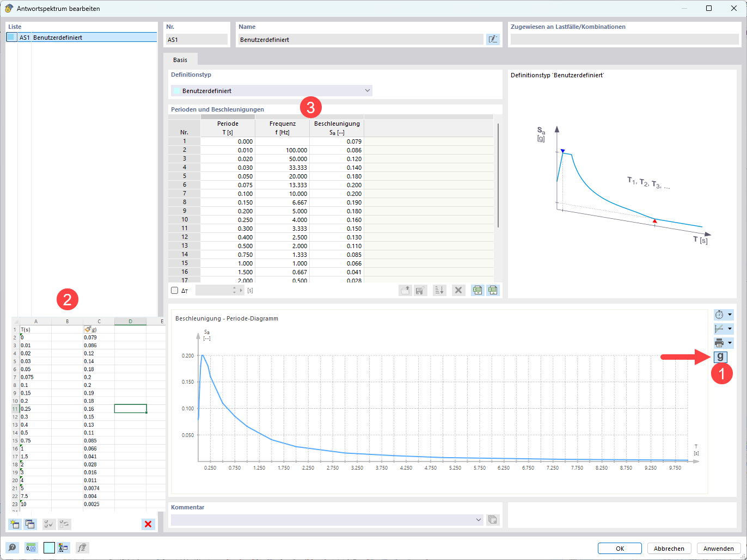Click spreadsheet cell 0.0074 in row 21
The height and width of the screenshot is (560, 747).
click(99, 488)
